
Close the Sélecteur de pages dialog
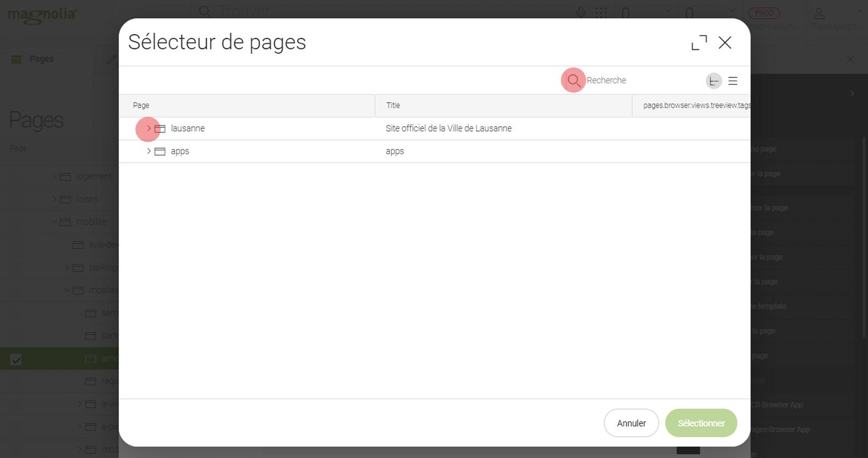click(x=725, y=42)
